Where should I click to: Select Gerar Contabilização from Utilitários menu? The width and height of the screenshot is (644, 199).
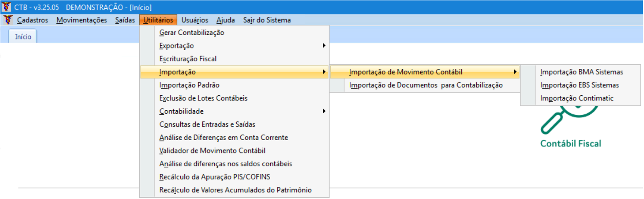pyautogui.click(x=191, y=33)
